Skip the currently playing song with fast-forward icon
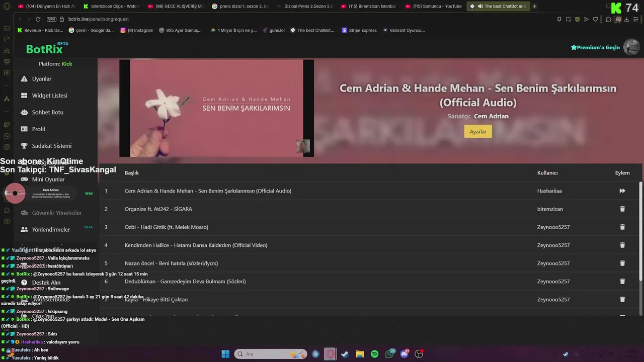The width and height of the screenshot is (644, 362). 622,191
